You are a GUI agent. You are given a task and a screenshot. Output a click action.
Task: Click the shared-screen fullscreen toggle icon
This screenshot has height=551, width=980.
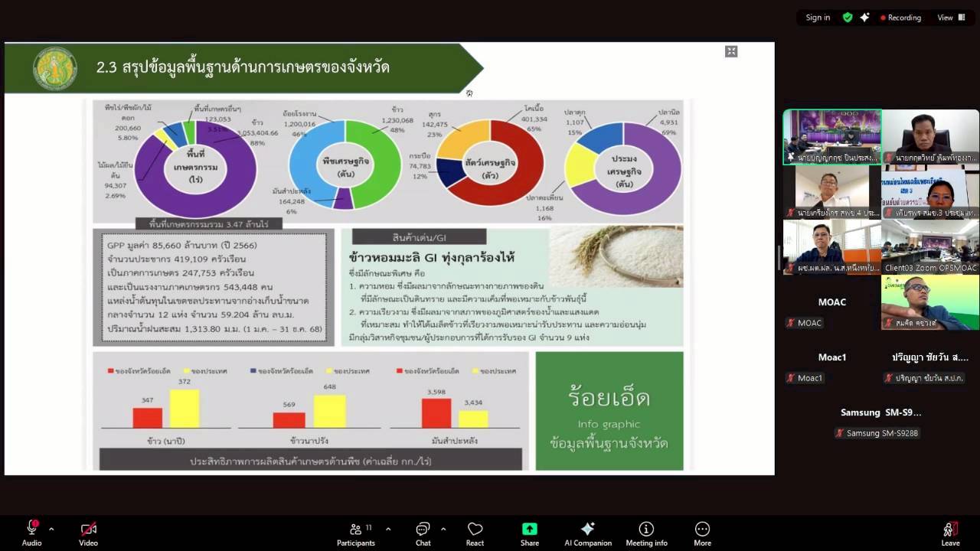pyautogui.click(x=731, y=51)
